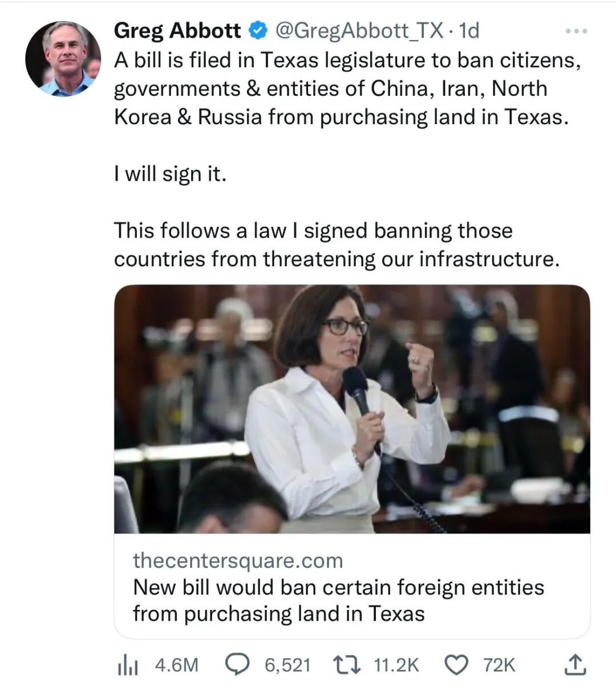Click the 4.6M views count
The height and width of the screenshot is (692, 616).
[x=177, y=665]
